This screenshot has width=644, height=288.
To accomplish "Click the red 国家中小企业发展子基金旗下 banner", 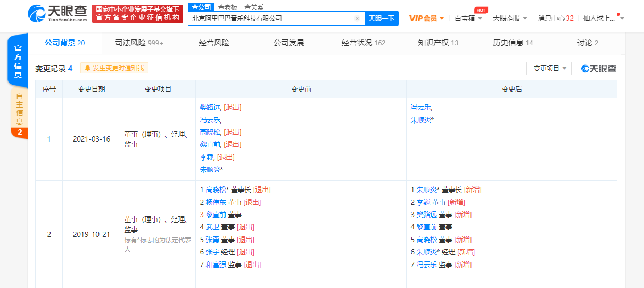I will coord(137,13).
